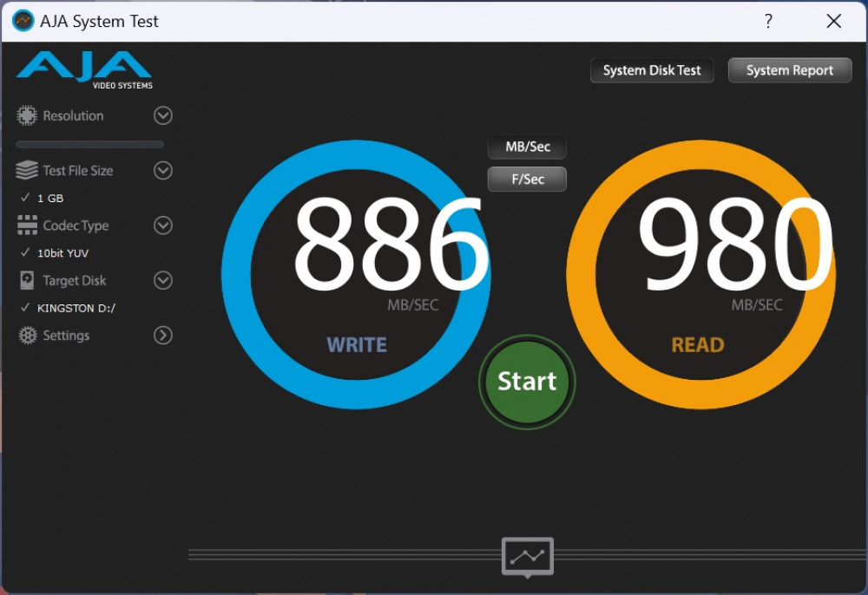
Task: Click the Codec Type film icon
Action: pos(27,225)
